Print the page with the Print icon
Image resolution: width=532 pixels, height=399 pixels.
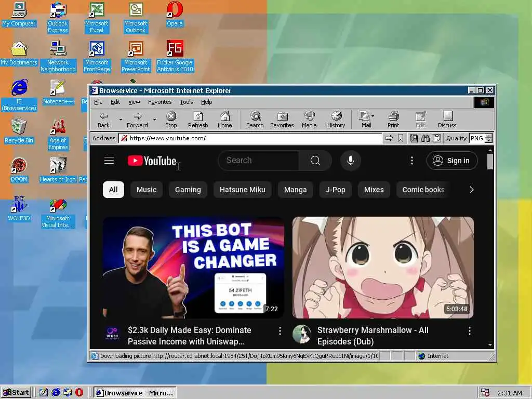pyautogui.click(x=393, y=120)
